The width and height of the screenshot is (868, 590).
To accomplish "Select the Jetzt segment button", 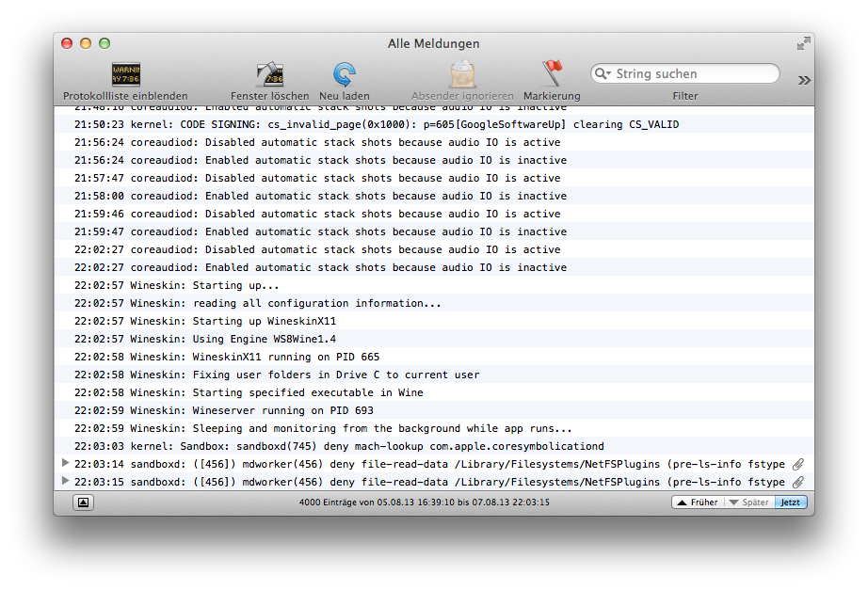I will tap(791, 502).
